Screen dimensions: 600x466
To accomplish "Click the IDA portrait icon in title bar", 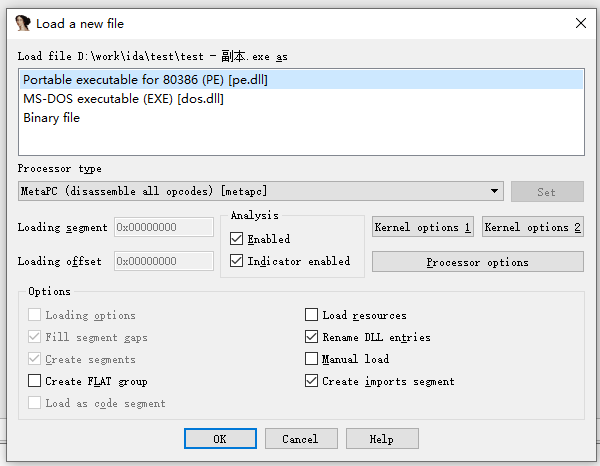I will [23, 23].
